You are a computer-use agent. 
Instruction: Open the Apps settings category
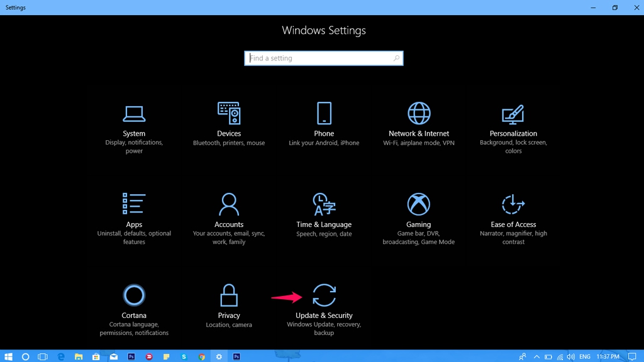click(x=134, y=219)
